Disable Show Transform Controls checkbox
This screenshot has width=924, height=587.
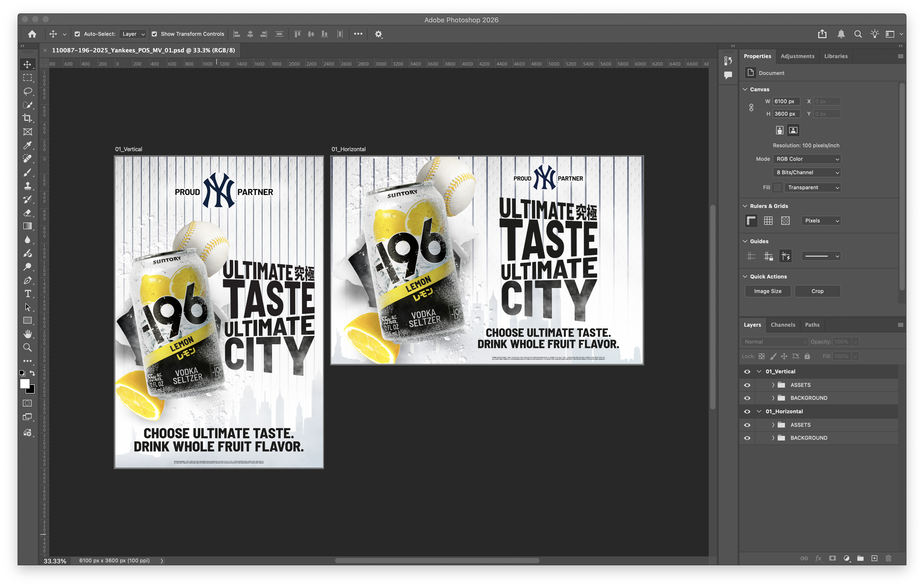154,34
